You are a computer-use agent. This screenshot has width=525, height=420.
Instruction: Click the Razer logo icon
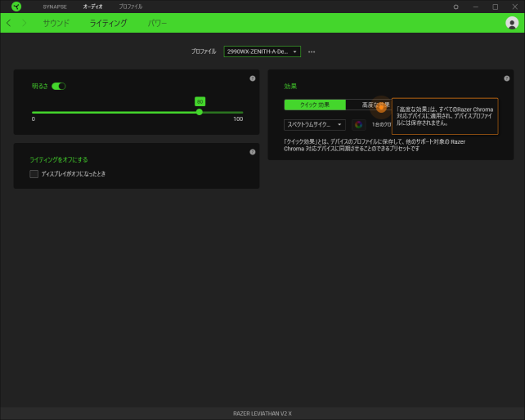tap(16, 7)
